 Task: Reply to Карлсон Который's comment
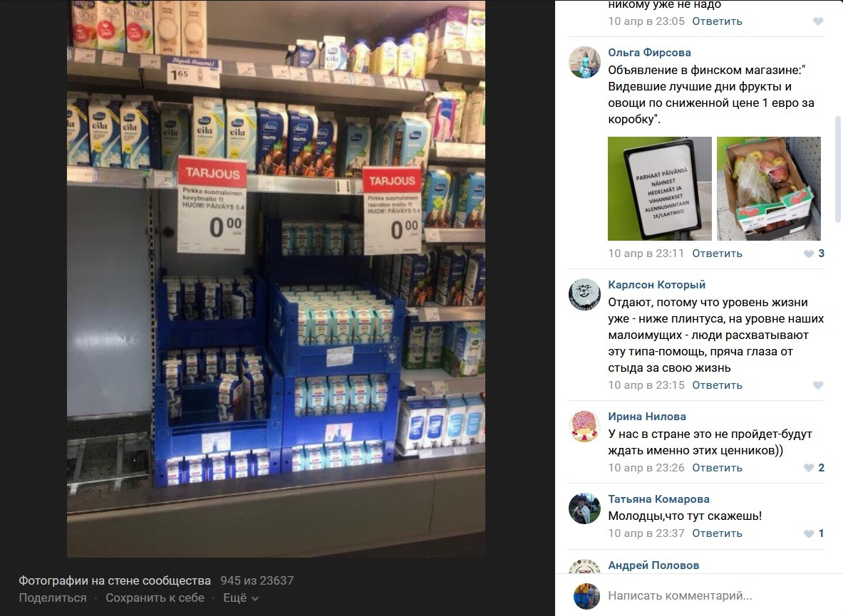[717, 385]
